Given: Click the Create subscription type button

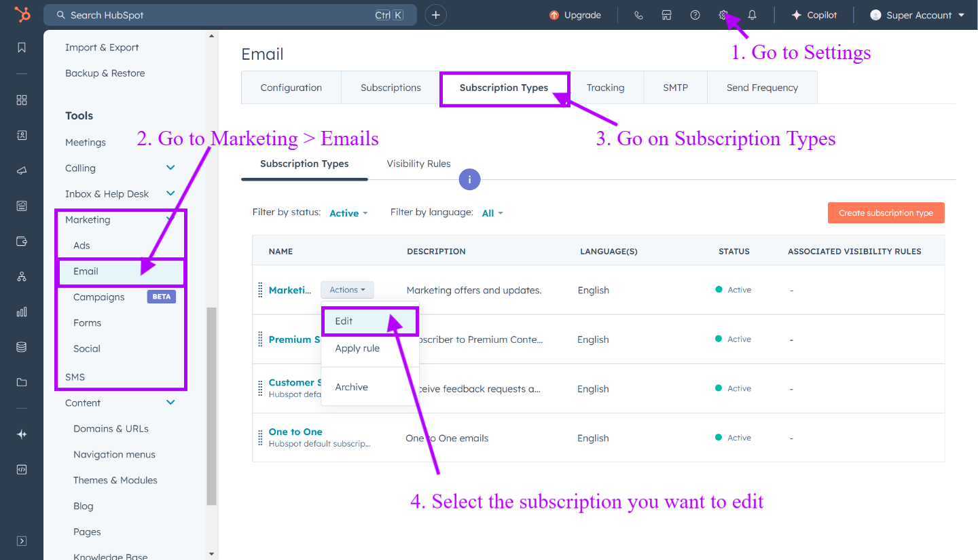Looking at the screenshot, I should pos(886,213).
